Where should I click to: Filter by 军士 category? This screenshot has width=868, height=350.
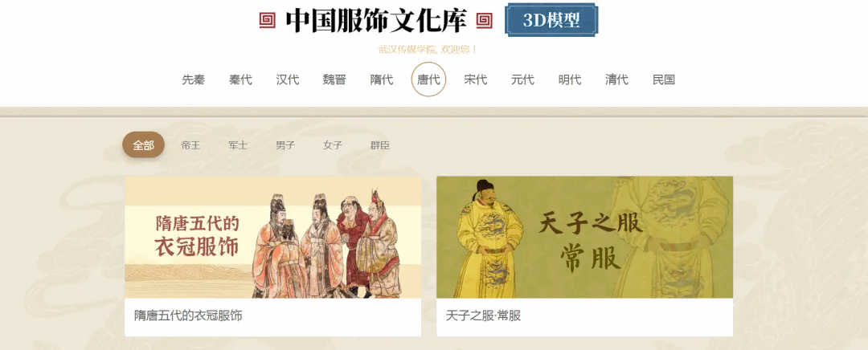[238, 145]
